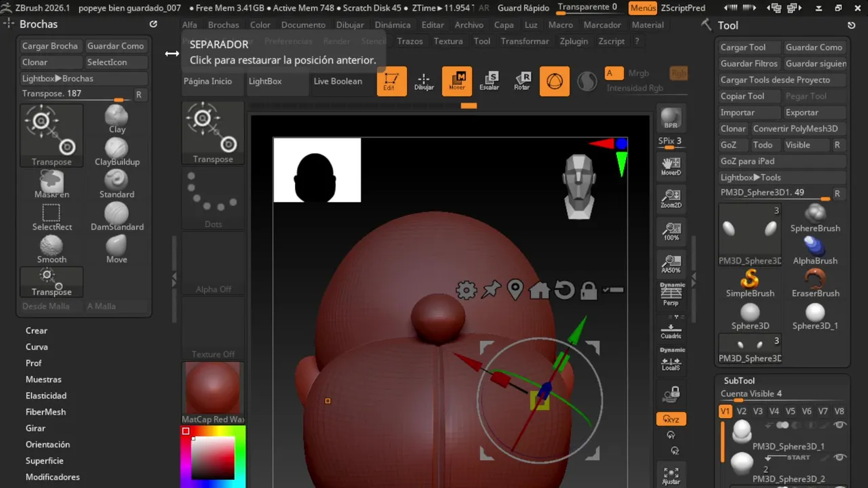Screen dimensions: 868x488
Task: Open the Alfa menu
Action: pyautogui.click(x=190, y=25)
